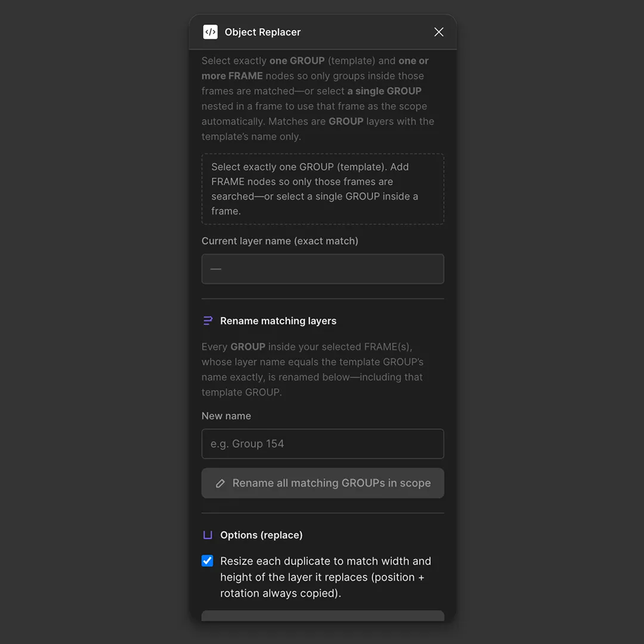Click the 'Current layer name (exact match)' label

point(280,241)
